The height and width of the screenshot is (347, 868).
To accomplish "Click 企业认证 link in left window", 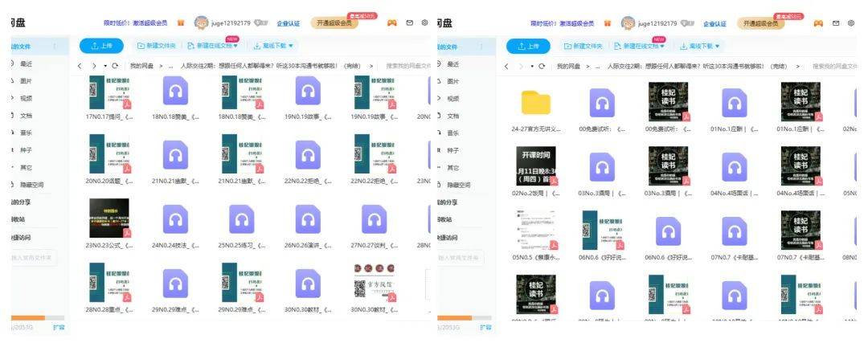I will coord(289,23).
